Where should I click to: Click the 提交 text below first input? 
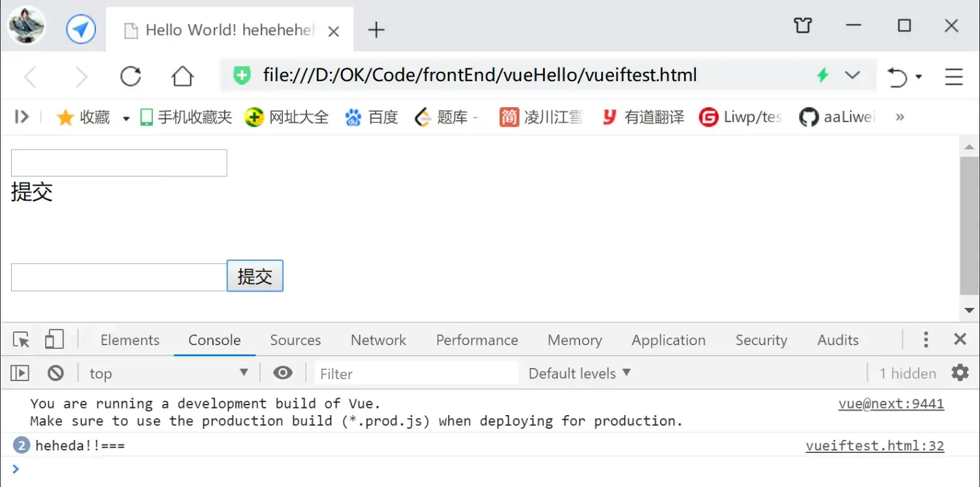click(x=32, y=192)
